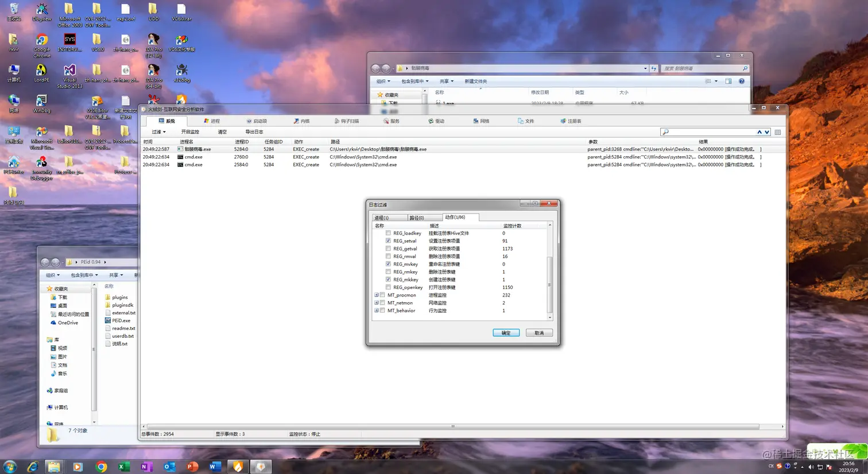Click the search-next down arrow in 火绒剑
The image size is (868, 474).
(x=767, y=132)
